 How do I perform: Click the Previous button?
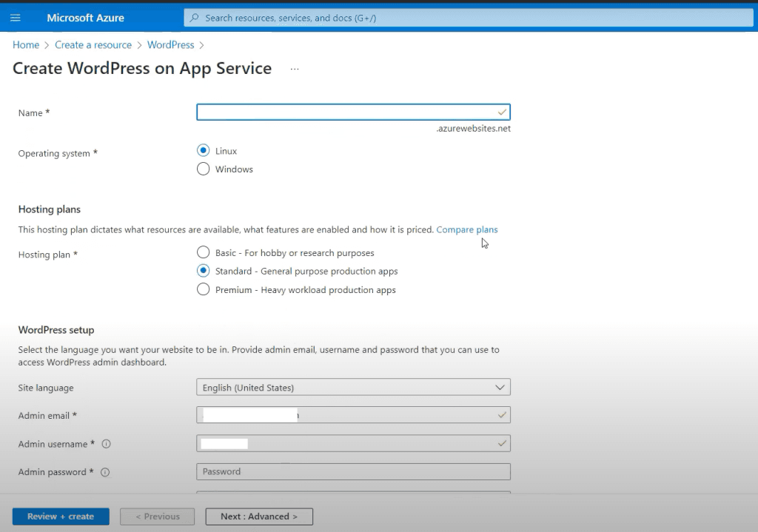158,516
